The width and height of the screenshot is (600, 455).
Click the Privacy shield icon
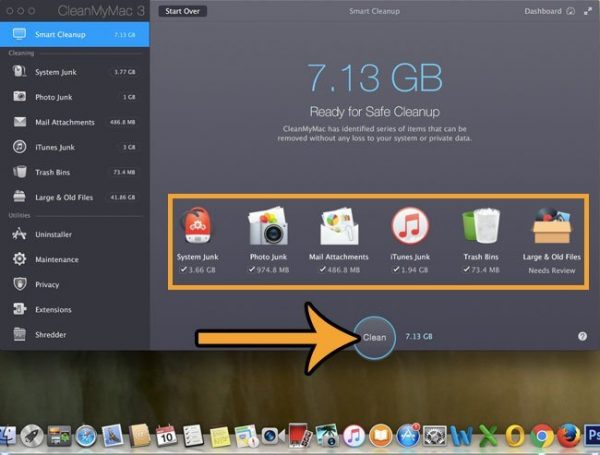[20, 284]
